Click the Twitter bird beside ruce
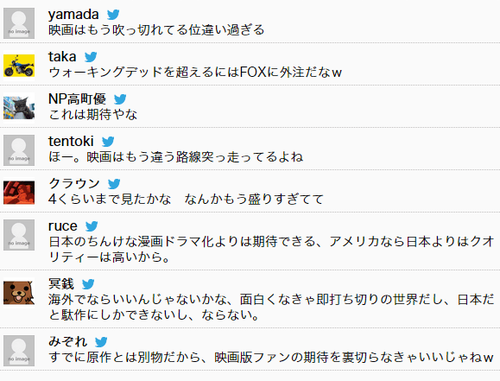The image size is (500, 381). (92, 226)
